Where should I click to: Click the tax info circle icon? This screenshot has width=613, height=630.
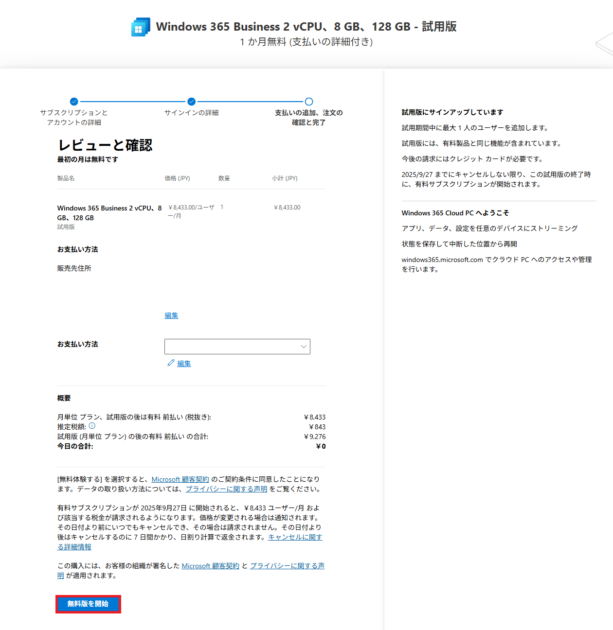click(x=92, y=426)
